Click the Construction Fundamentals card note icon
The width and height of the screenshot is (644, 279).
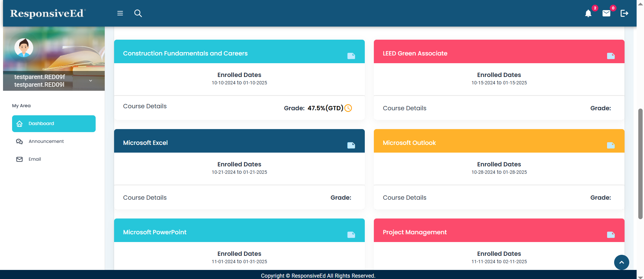[351, 56]
